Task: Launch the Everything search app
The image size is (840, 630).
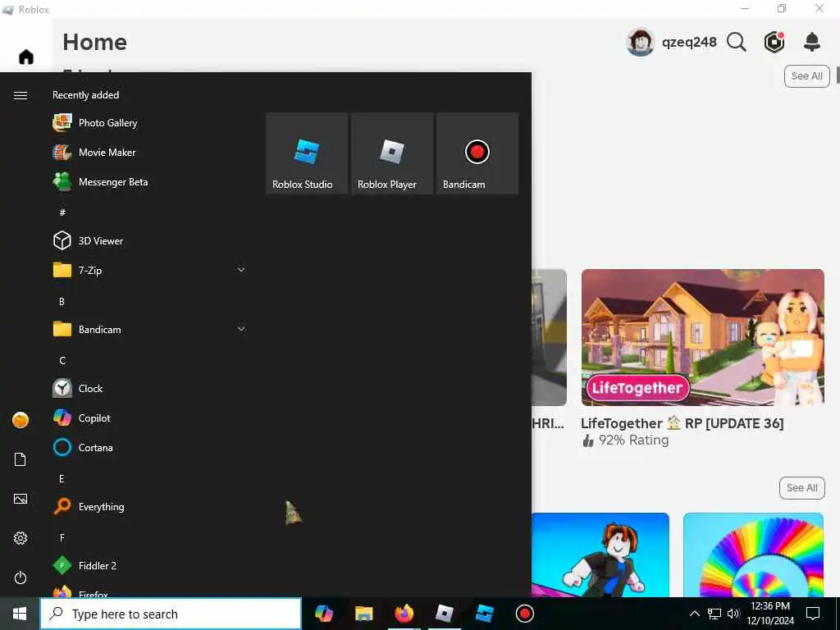Action: point(150,506)
